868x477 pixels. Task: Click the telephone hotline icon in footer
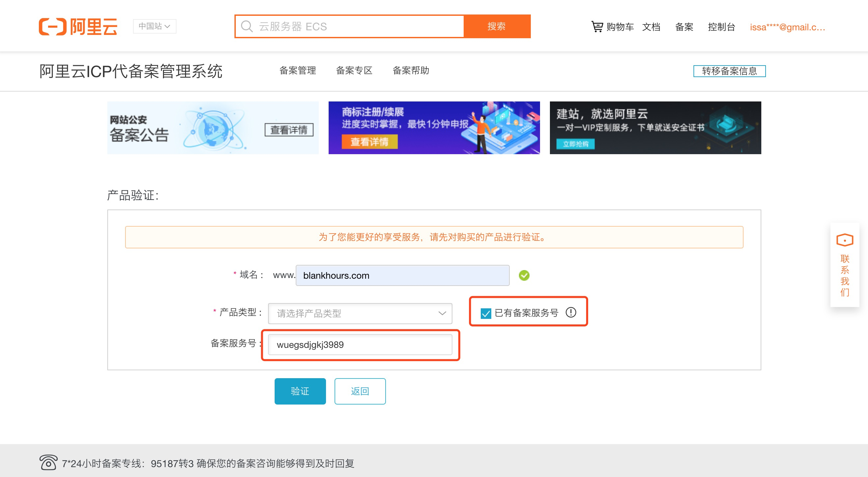coord(48,463)
